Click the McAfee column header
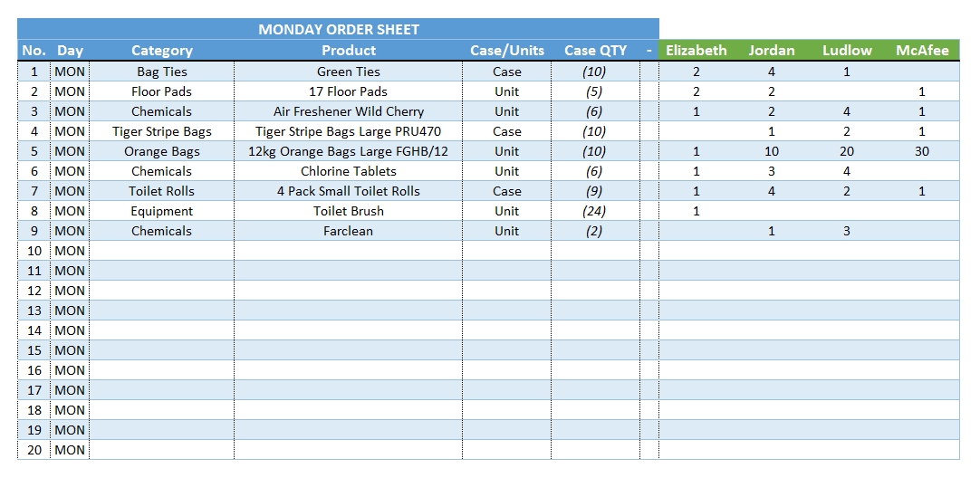The image size is (980, 478). (922, 51)
